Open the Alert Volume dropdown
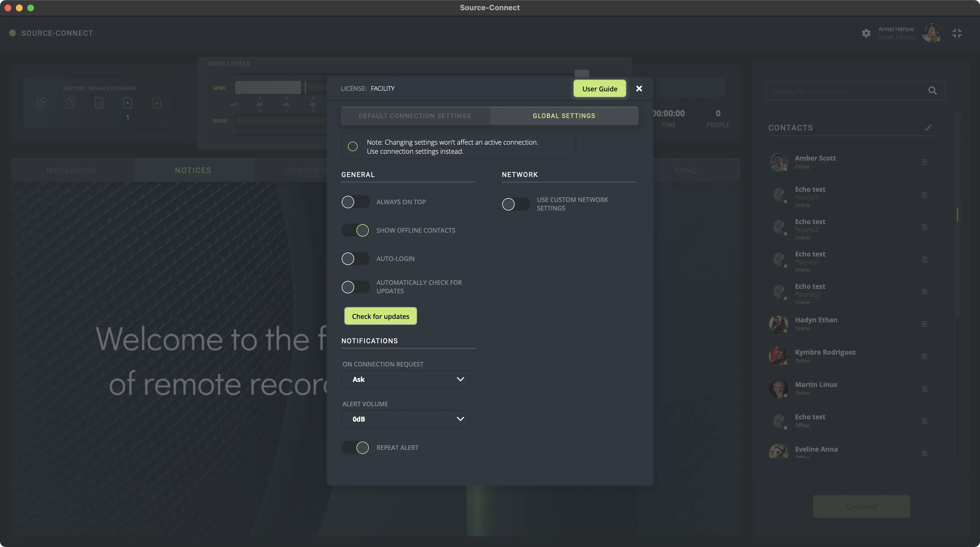The height and width of the screenshot is (547, 980). pos(405,419)
